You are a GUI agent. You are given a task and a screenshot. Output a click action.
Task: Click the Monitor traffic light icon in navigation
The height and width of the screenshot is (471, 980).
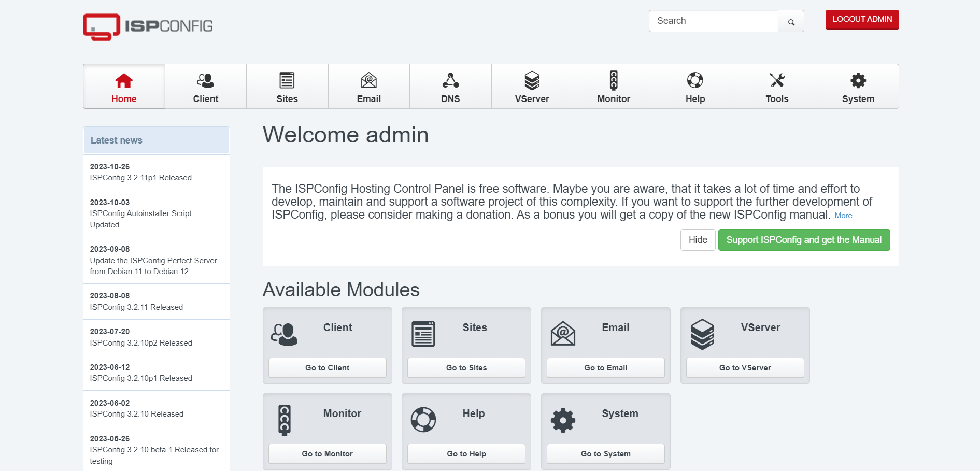coord(614,80)
